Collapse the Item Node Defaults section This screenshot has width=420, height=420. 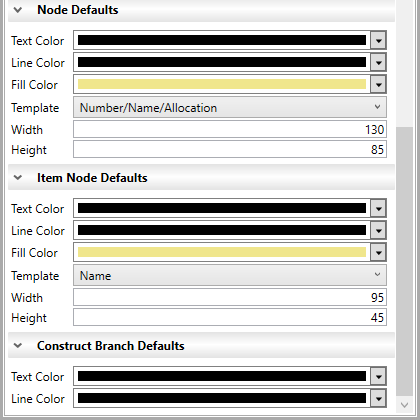pyautogui.click(x=18, y=178)
